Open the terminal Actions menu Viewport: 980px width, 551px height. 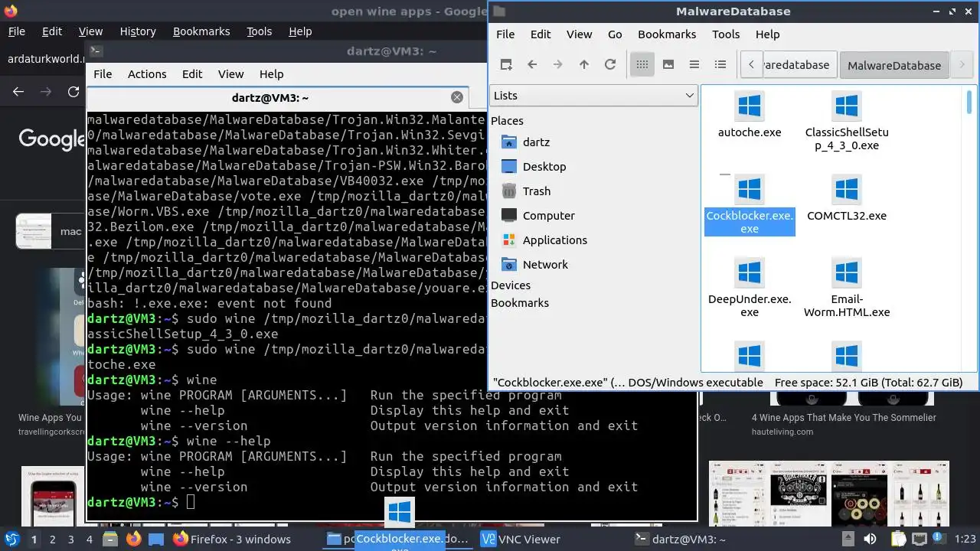147,74
